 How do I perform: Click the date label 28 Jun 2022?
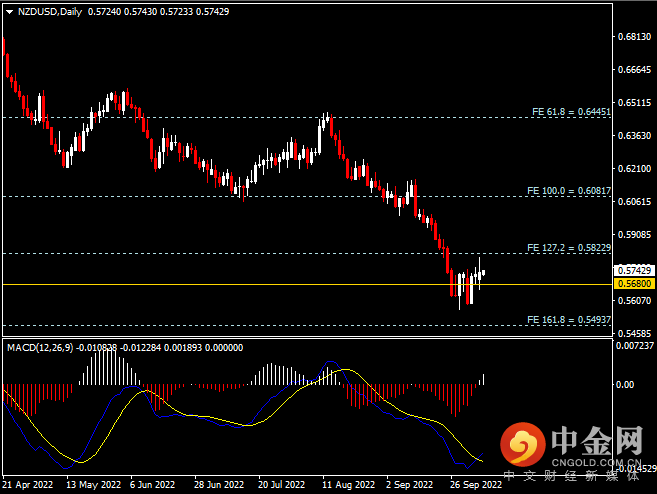[219, 485]
